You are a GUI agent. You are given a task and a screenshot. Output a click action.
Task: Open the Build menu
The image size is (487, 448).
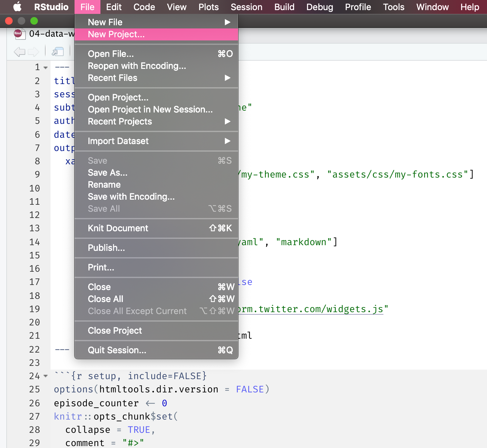click(x=284, y=7)
